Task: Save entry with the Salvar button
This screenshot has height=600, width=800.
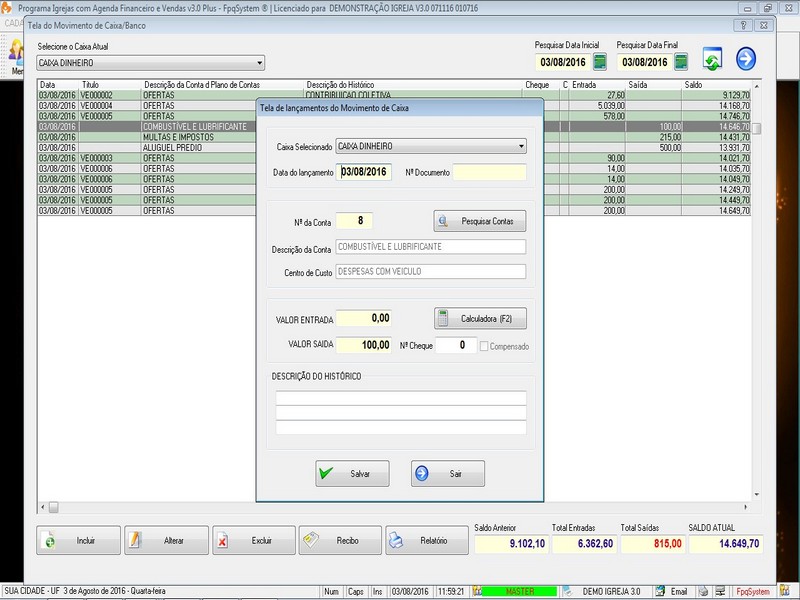Action: click(x=352, y=473)
